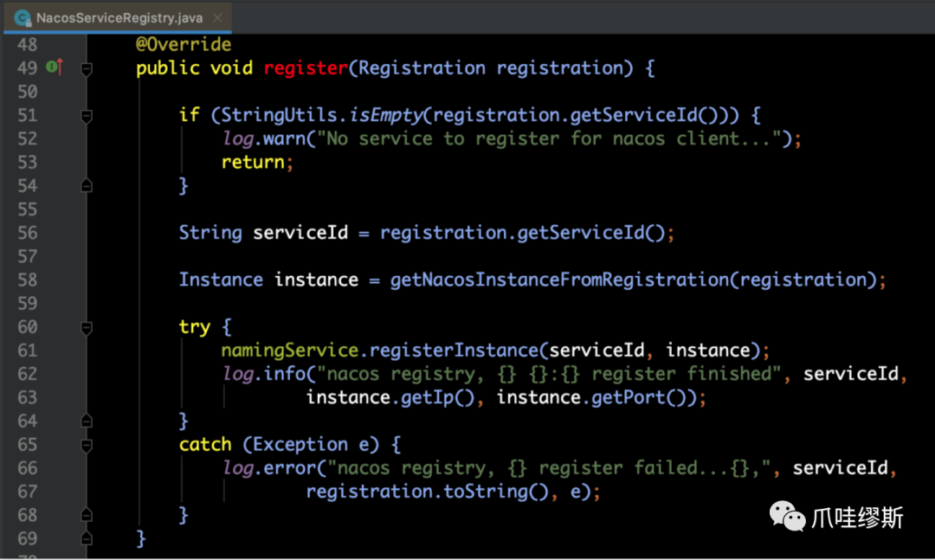Click fold end marker on line 54
Viewport: 935px width, 560px height.
87,186
